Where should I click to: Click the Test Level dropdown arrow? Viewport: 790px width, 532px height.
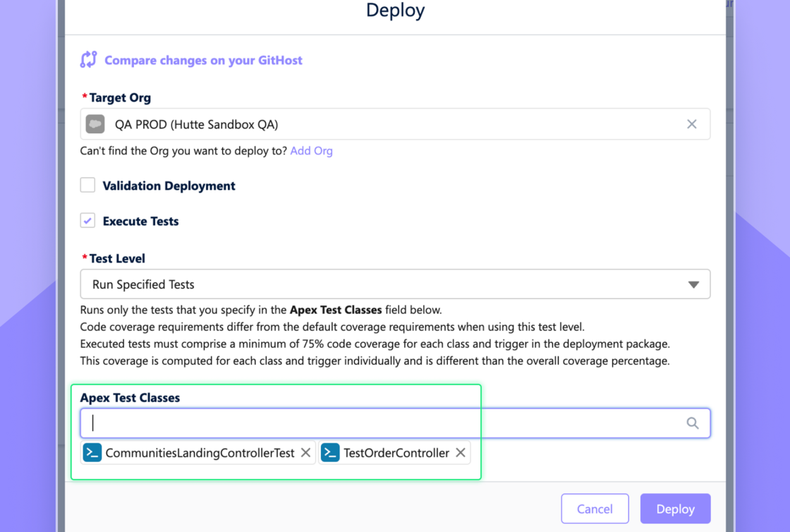(x=693, y=284)
